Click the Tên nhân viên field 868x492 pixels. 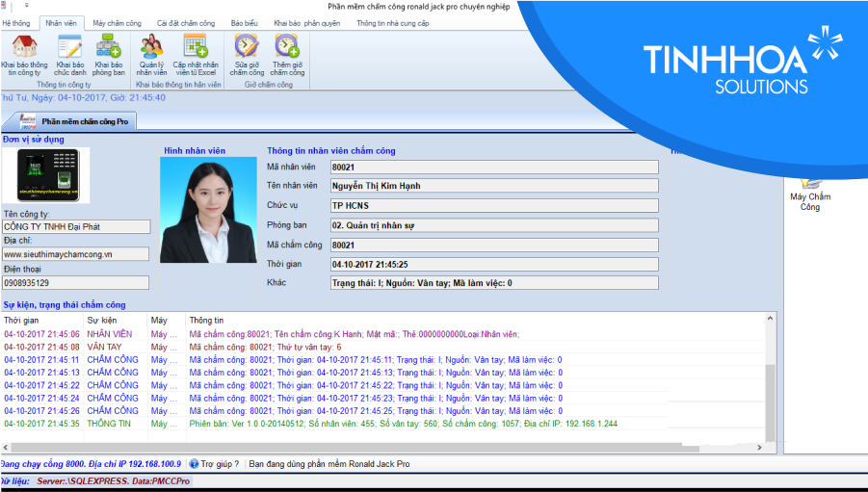(x=494, y=186)
